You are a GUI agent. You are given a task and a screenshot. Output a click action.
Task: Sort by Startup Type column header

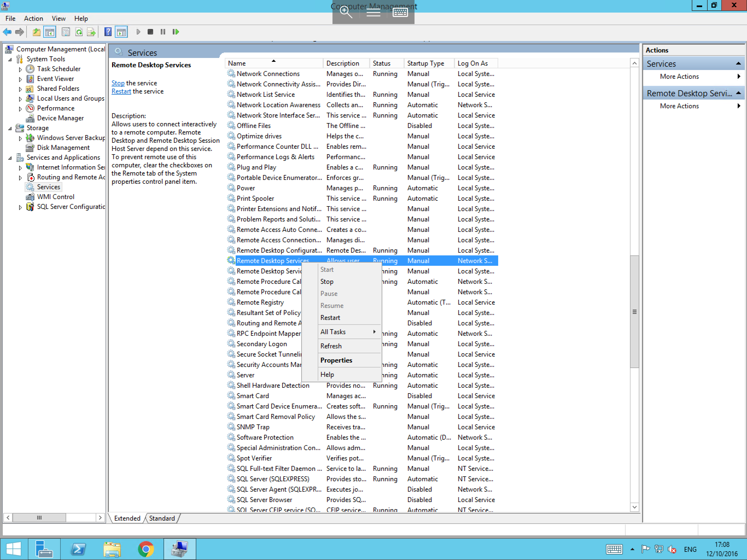429,63
